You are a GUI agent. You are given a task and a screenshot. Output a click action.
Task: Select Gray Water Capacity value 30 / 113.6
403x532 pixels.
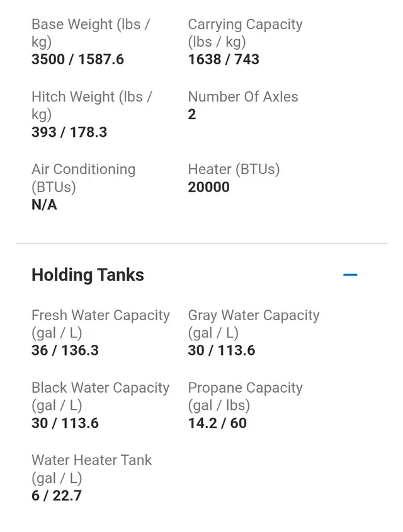(222, 350)
